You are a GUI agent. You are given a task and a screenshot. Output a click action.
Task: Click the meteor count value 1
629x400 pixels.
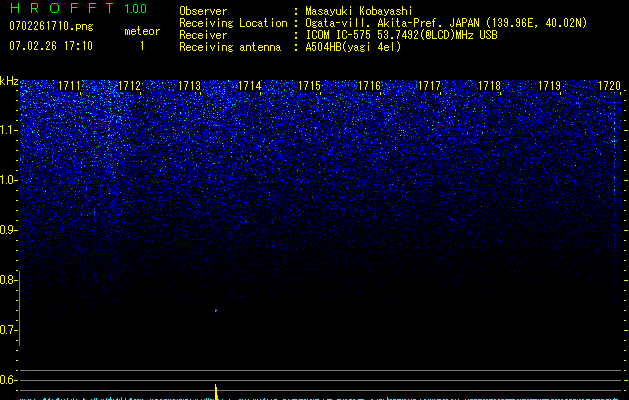142,46
